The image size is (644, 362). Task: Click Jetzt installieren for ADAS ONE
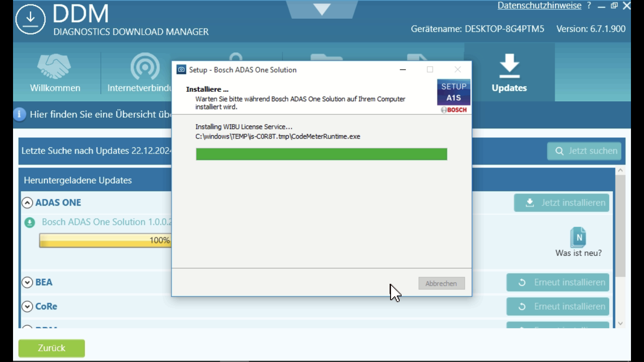(x=561, y=203)
